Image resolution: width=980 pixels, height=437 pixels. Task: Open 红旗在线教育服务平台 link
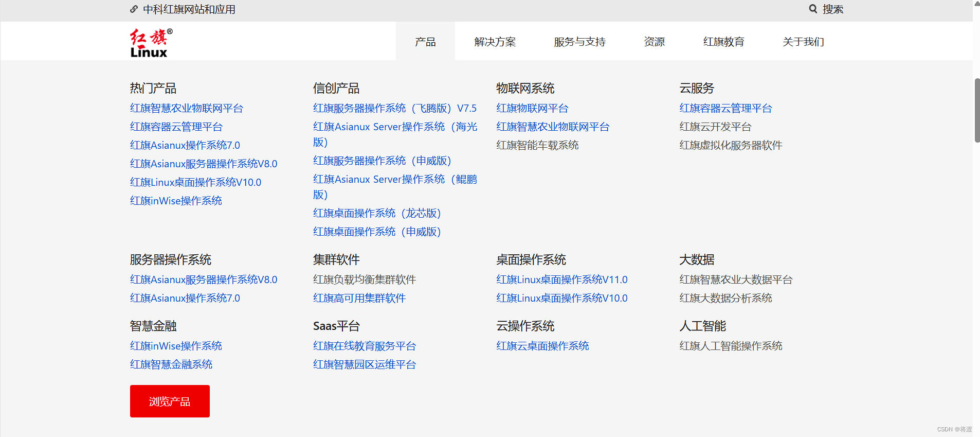[x=365, y=346]
